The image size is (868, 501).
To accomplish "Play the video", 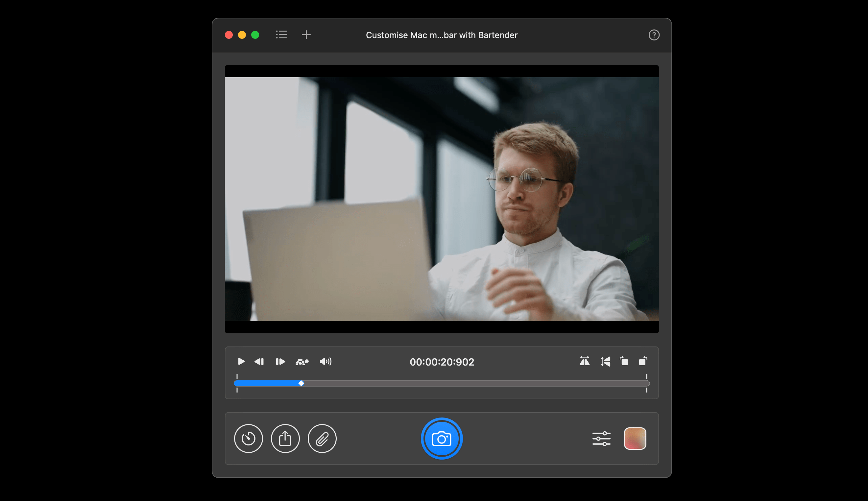I will tap(241, 361).
